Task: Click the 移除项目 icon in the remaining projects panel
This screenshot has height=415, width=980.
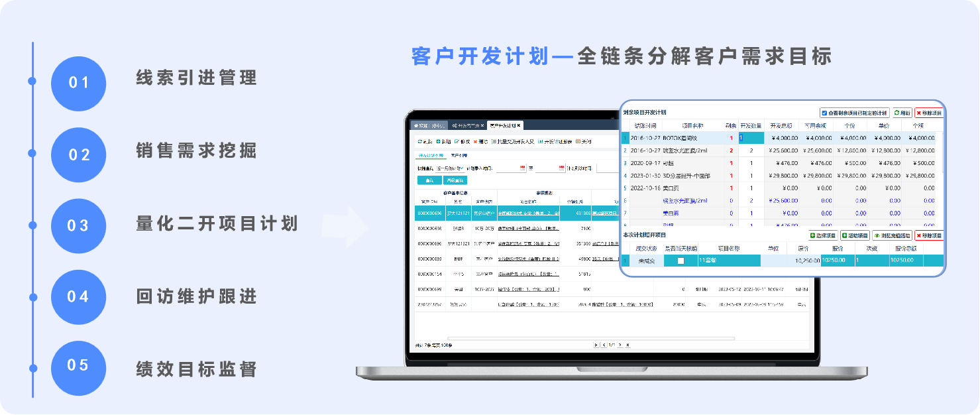Action: pos(929,112)
